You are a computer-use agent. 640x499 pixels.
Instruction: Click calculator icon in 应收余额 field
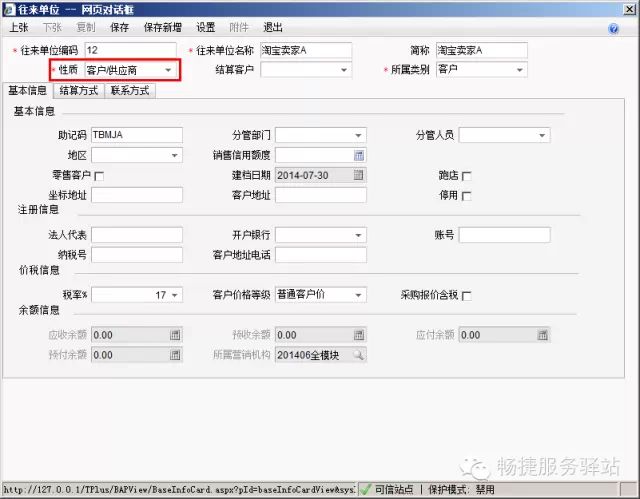tap(175, 335)
